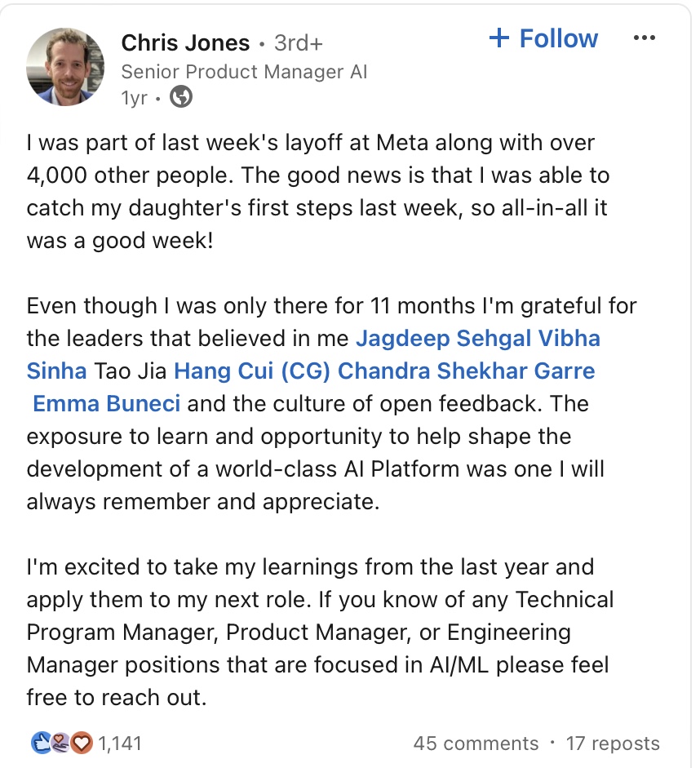Viewport: 700px width, 768px height.
Task: Open Chandra Shekhar Garre's tagged profile
Action: point(466,371)
